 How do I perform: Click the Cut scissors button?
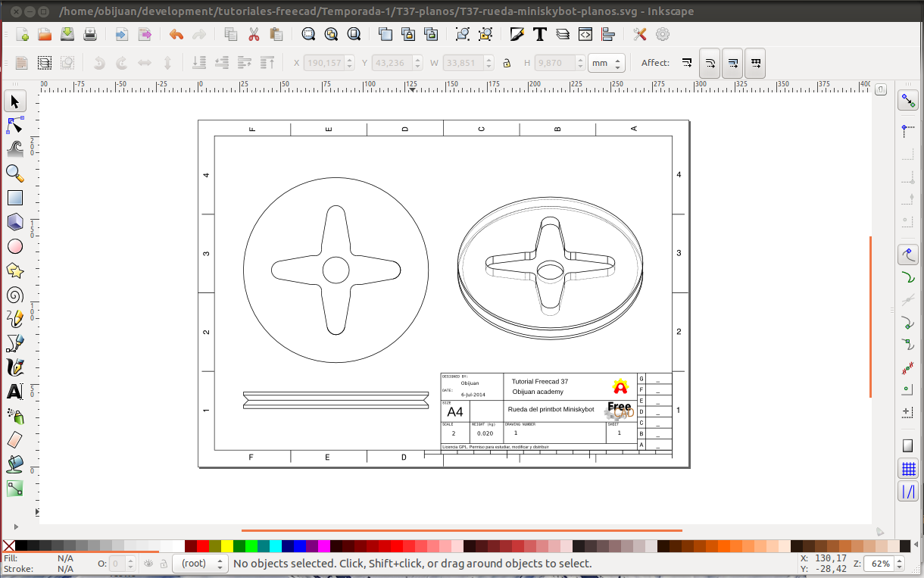coord(254,34)
